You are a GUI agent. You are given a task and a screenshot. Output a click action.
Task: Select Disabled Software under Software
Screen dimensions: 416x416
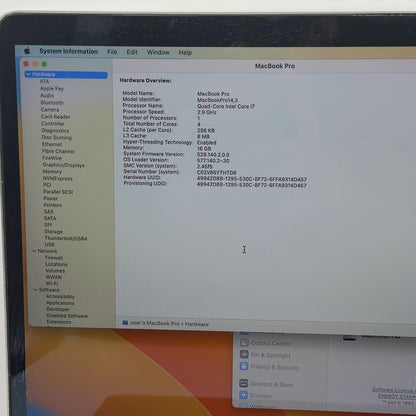point(67,315)
